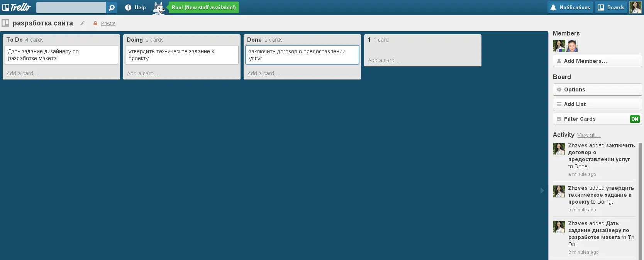This screenshot has width=644, height=260.
Task: Open board Options
Action: [597, 89]
